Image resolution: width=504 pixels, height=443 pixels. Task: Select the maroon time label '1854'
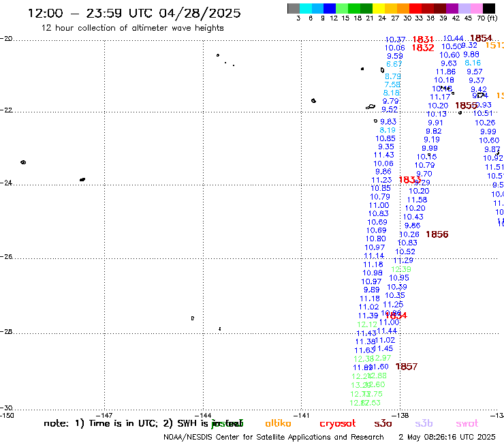pyautogui.click(x=481, y=38)
